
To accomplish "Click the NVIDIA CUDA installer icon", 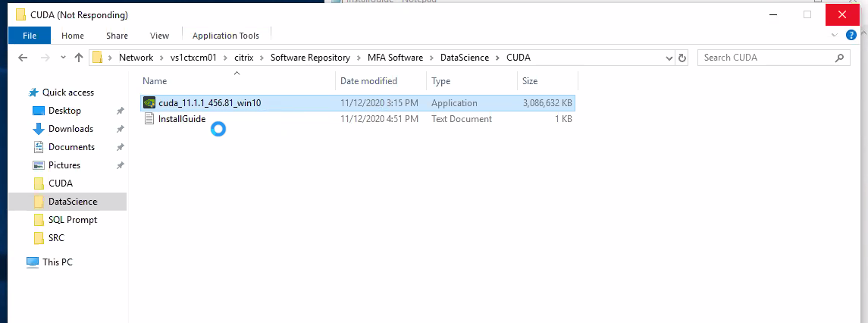I will point(149,103).
